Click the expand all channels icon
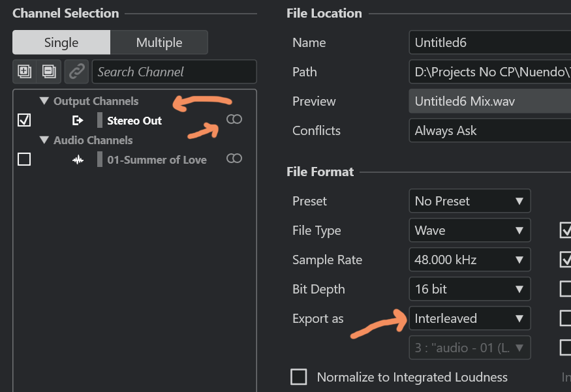This screenshot has height=392, width=571. pos(25,72)
